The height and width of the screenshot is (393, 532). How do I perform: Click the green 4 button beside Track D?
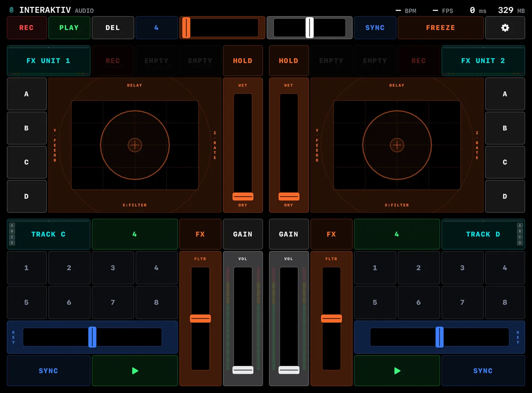pyautogui.click(x=397, y=234)
